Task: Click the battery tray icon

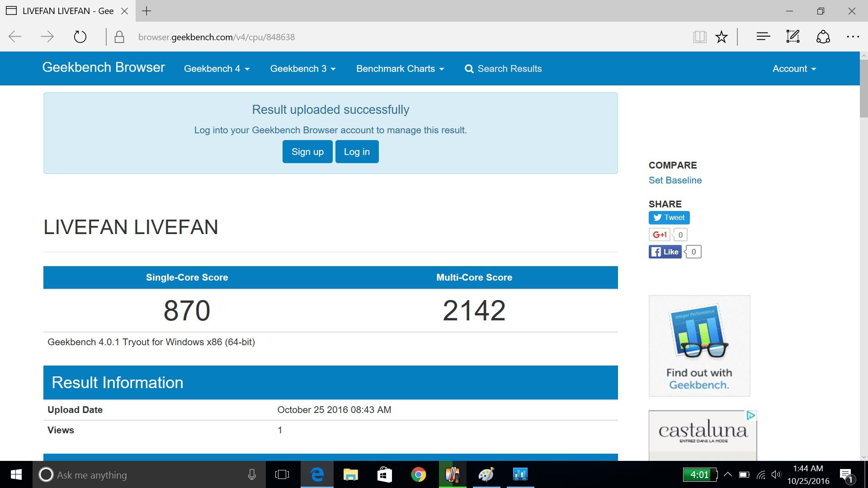Action: point(744,474)
